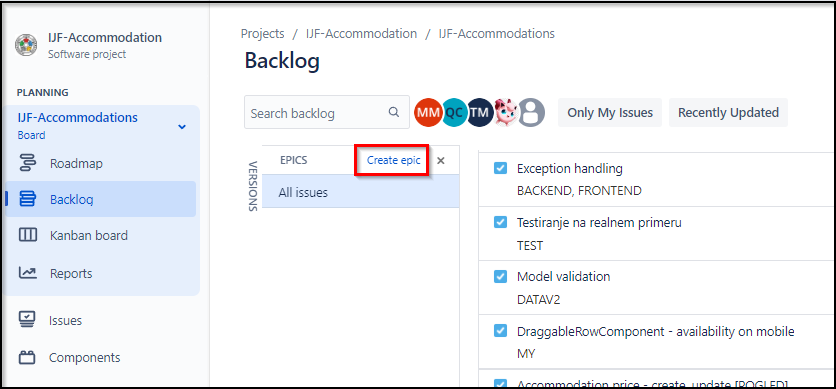Open the Testiranje na realnem primeru issue
This screenshot has width=836, height=389.
(599, 223)
